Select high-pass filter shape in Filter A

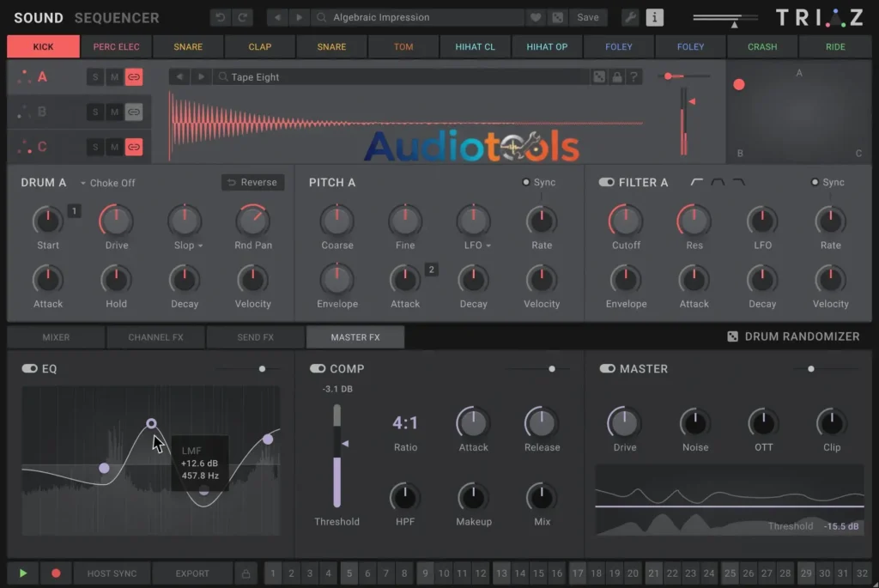tap(697, 182)
